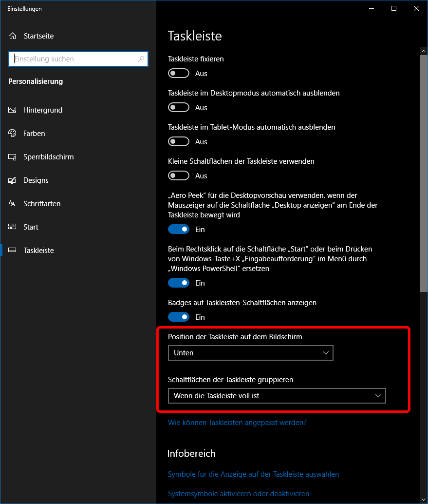
Task: Click the Farben palette icon
Action: [x=13, y=134]
